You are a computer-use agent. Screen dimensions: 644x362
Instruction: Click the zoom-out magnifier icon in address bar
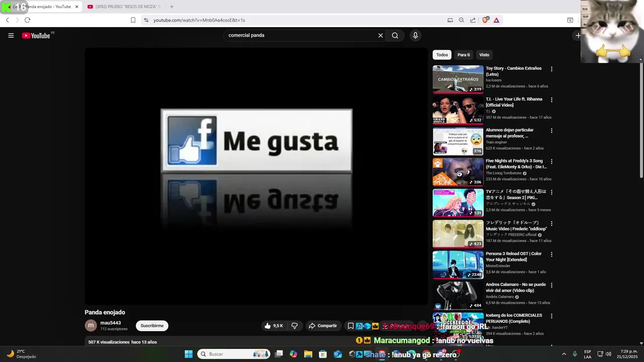461,20
